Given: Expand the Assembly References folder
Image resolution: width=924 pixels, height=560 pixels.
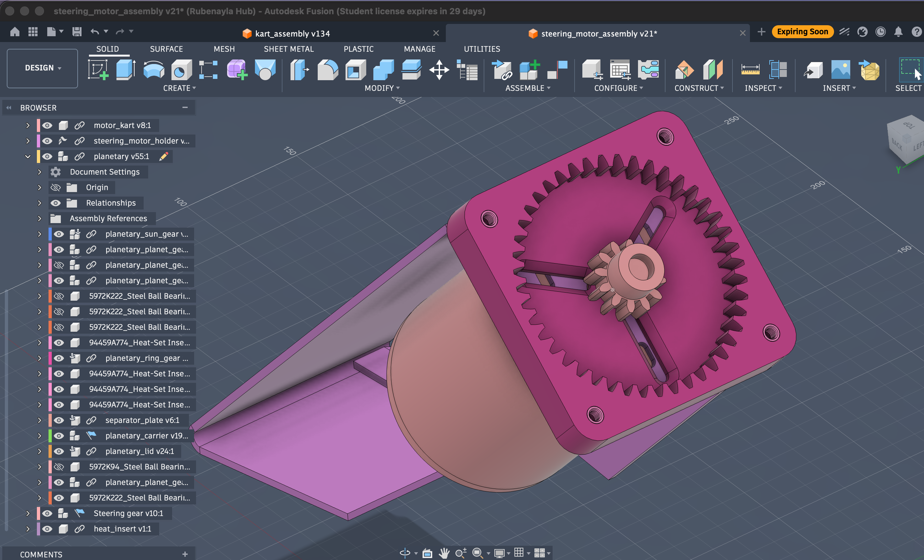Looking at the screenshot, I should pos(39,218).
